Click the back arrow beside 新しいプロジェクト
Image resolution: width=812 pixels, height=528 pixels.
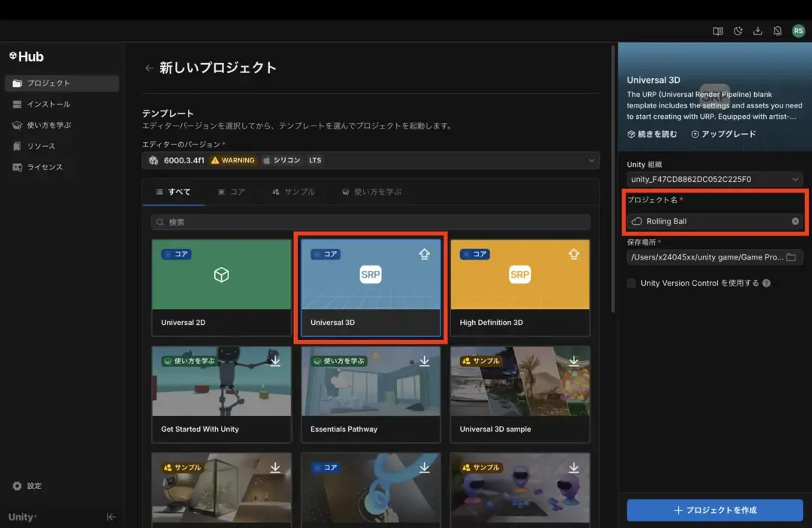tap(149, 68)
